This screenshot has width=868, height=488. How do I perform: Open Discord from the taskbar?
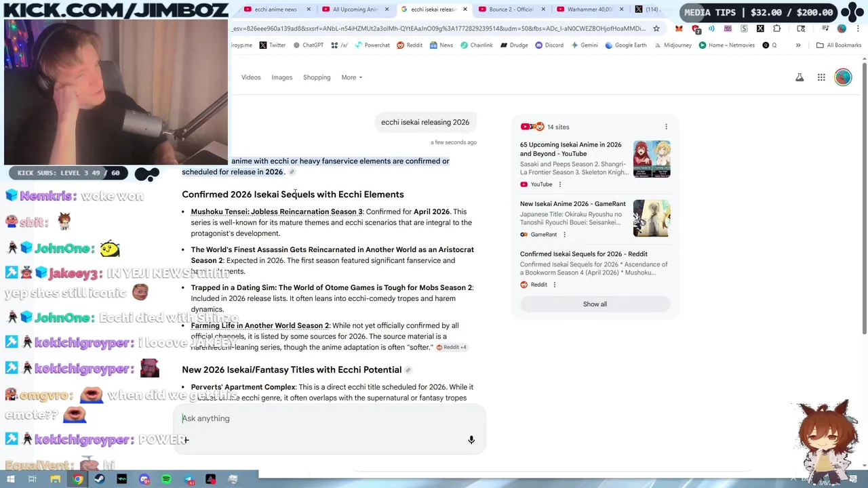tap(144, 479)
